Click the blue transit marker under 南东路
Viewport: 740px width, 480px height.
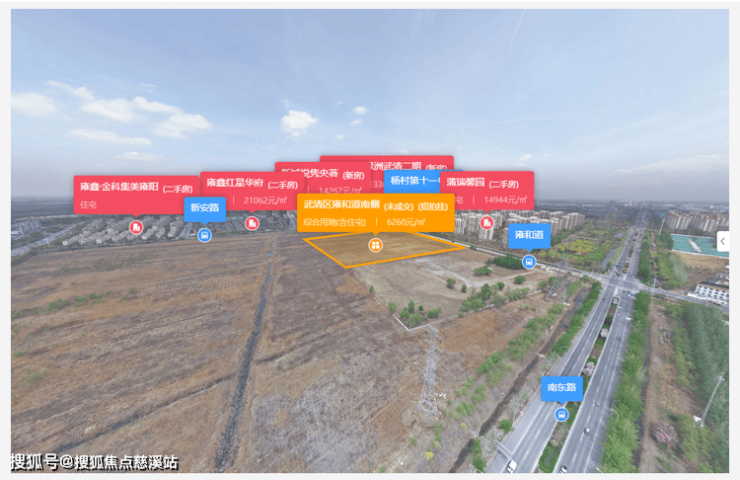point(562,415)
